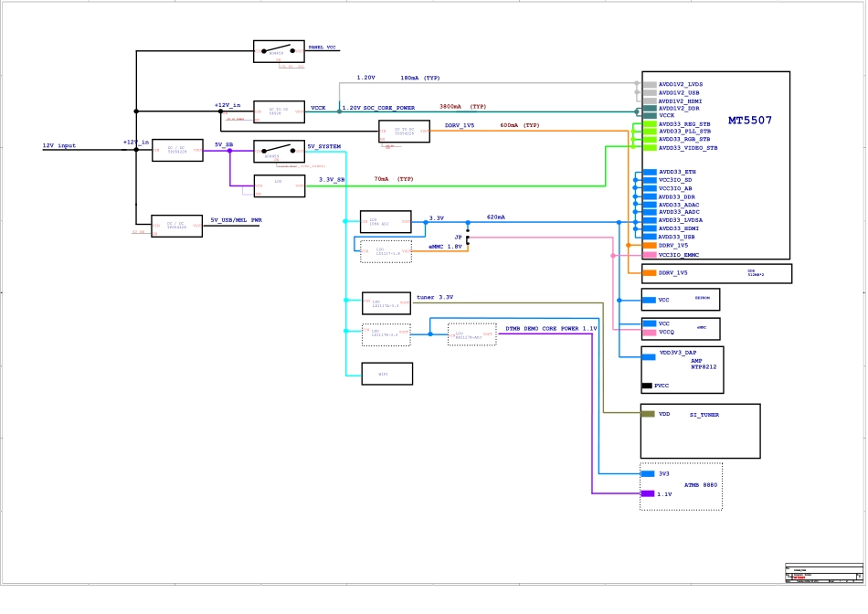Click the PANEL_VCC switch symbol
This screenshot has width=868, height=614.
click(x=279, y=51)
